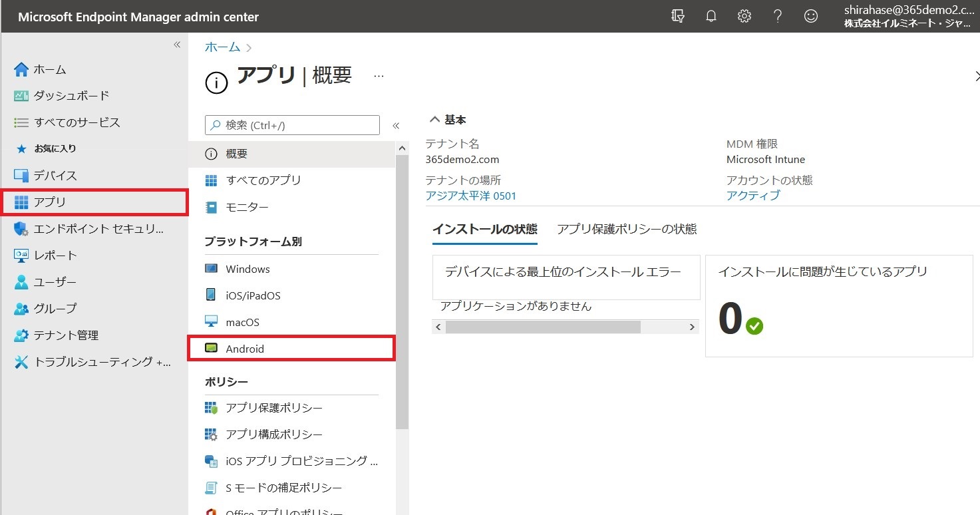Collapse the 基本 section
980x515 pixels.
(435, 120)
